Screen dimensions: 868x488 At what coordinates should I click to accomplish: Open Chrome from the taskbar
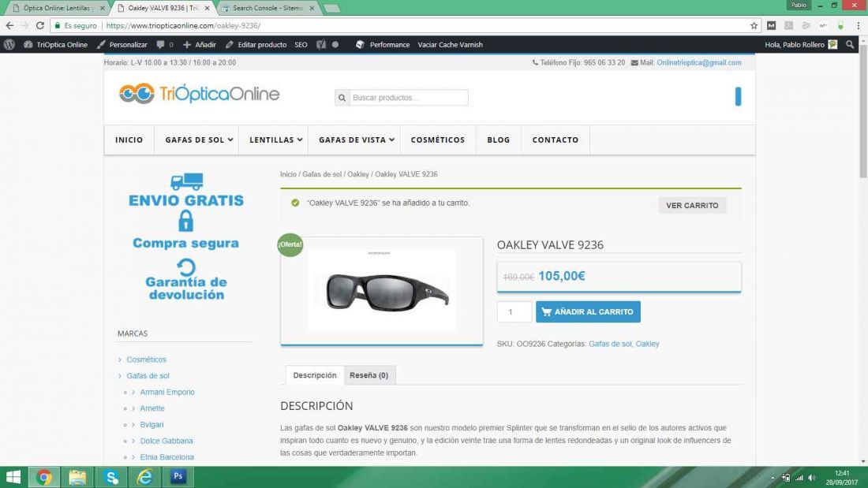tap(43, 477)
